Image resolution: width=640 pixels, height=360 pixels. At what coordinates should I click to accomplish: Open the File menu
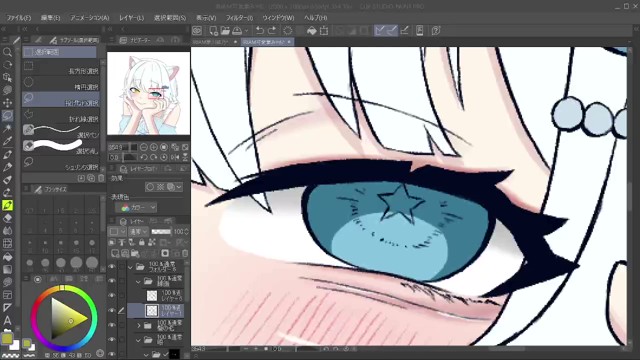(x=19, y=18)
